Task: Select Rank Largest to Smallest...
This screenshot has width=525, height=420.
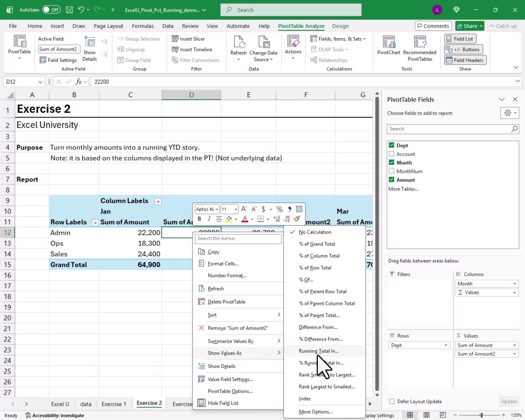Action: pyautogui.click(x=325, y=387)
